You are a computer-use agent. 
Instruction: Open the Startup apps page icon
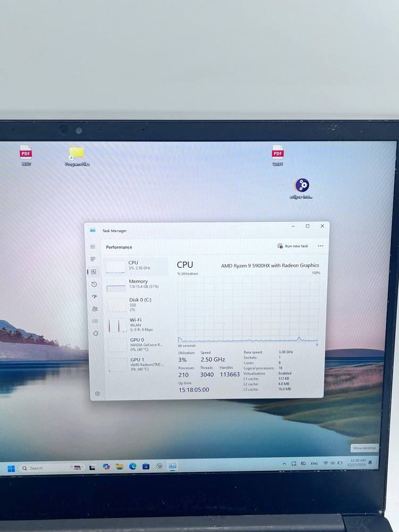point(94,296)
